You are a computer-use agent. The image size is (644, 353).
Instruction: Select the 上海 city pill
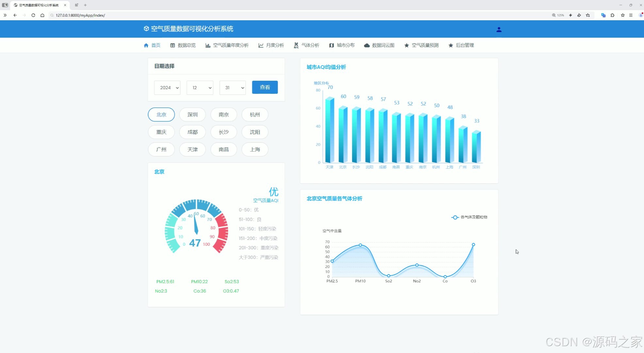click(x=255, y=149)
